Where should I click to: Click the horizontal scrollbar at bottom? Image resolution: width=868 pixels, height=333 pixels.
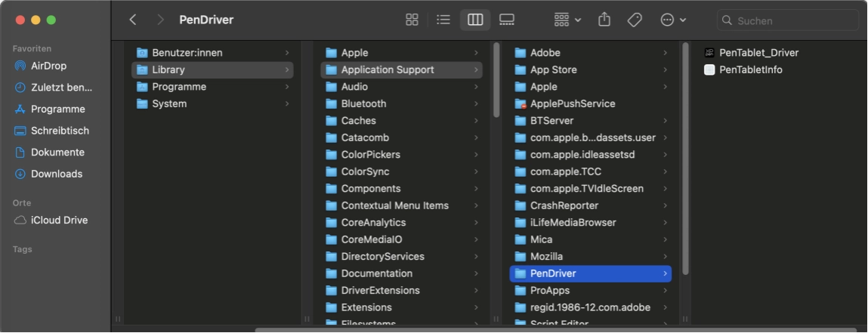tap(555, 329)
